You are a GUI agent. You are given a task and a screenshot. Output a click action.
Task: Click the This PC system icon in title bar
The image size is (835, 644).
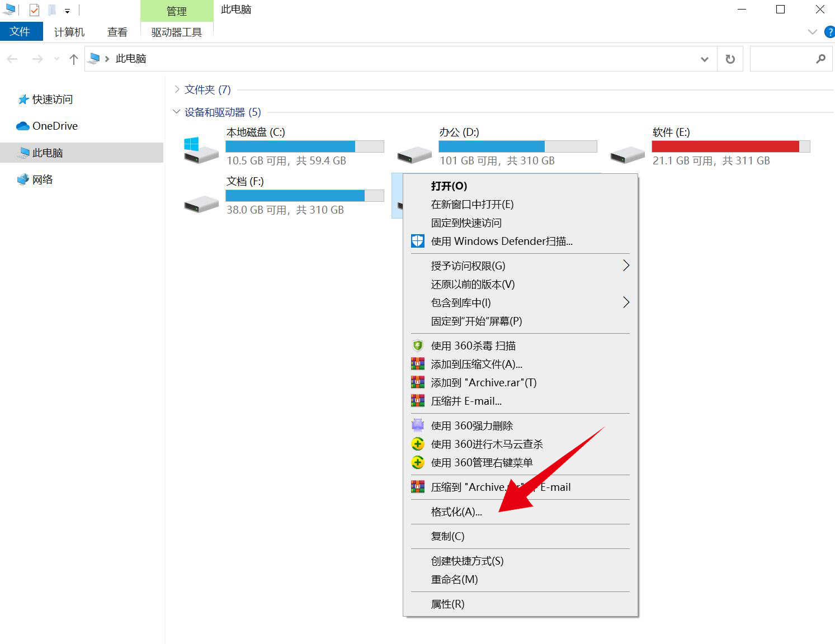click(9, 10)
